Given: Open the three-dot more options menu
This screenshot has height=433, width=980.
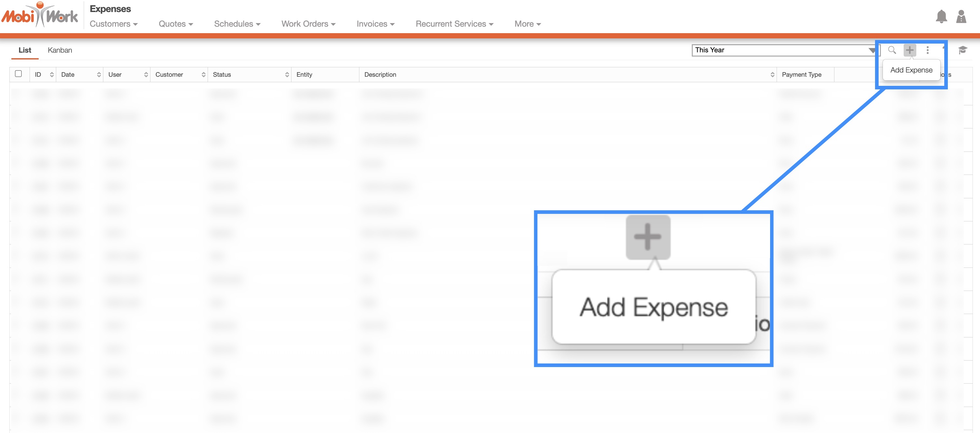Looking at the screenshot, I should coord(927,50).
